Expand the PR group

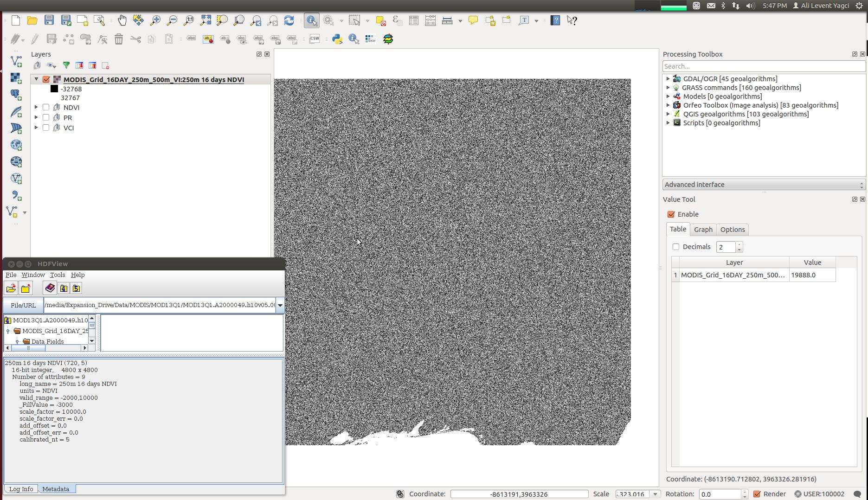tap(36, 117)
